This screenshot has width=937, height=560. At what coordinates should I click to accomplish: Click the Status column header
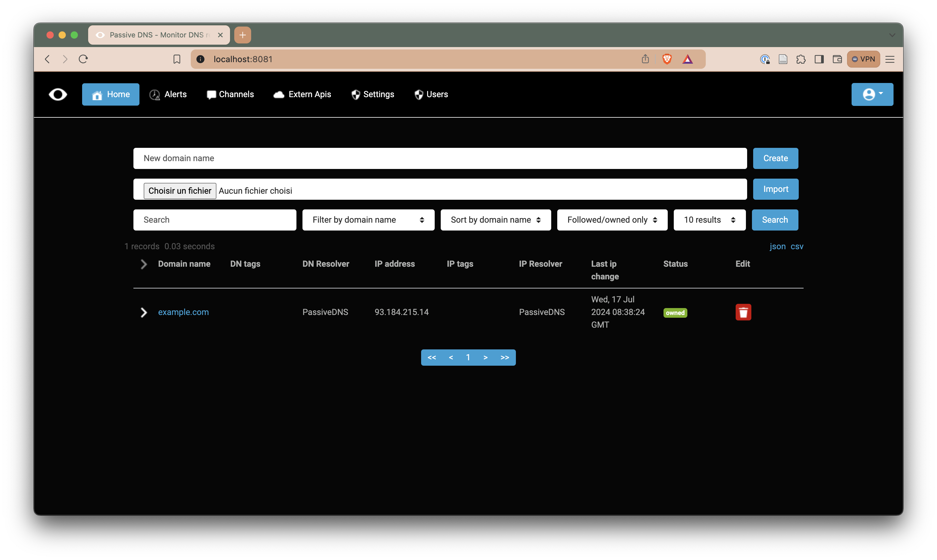pyautogui.click(x=675, y=264)
